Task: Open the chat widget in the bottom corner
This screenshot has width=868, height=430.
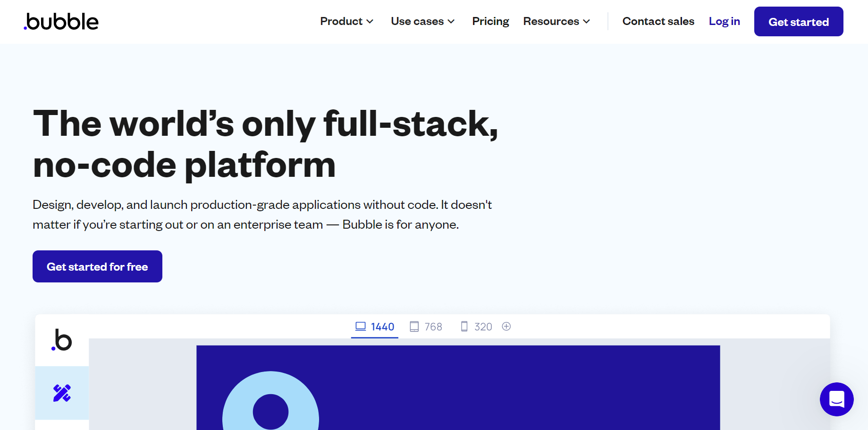Action: point(836,399)
